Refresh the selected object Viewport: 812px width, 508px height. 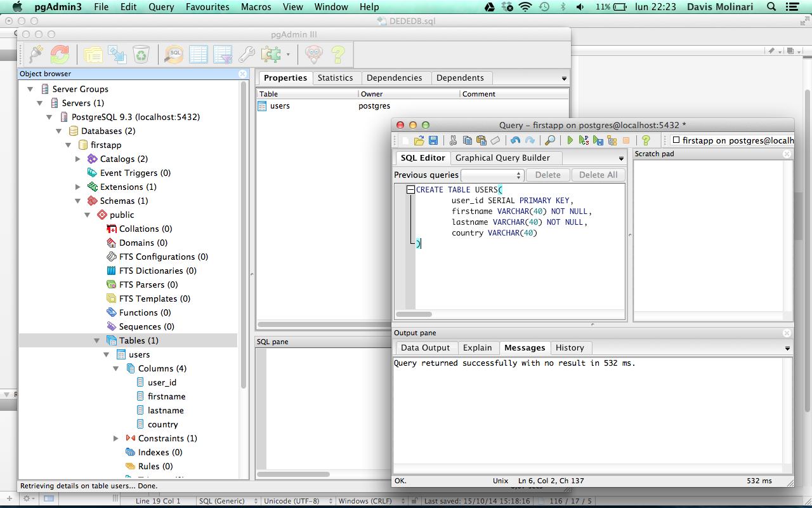pyautogui.click(x=60, y=55)
